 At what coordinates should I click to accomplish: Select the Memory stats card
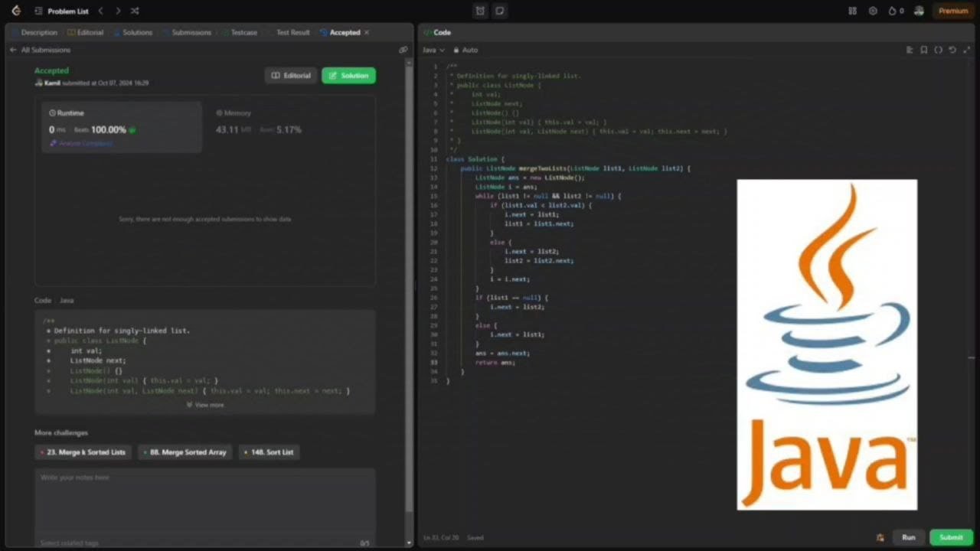[x=289, y=126]
